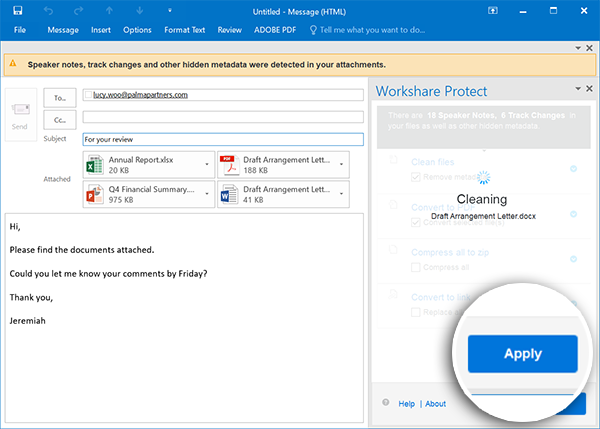Screen dimensions: 600x429
Task: Click the Convert to link icon
Action: tap(393, 295)
